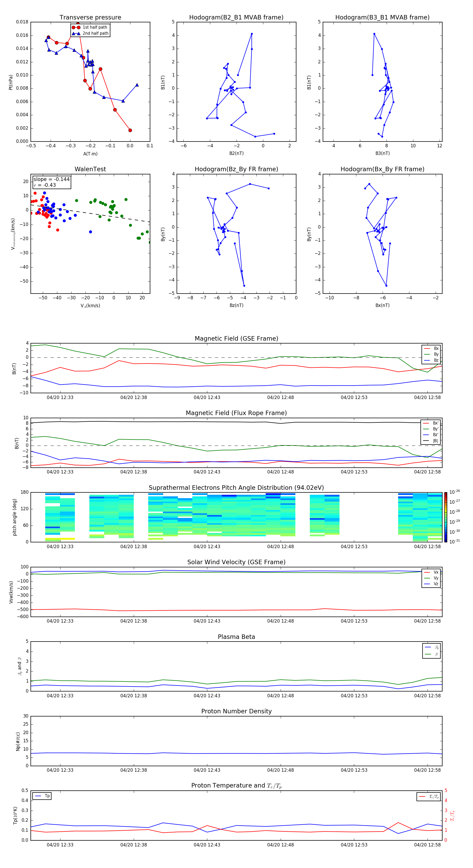This screenshot has height=868, width=473.
Task: Click the 'Proton Number Density' title
Action: pyautogui.click(x=236, y=711)
